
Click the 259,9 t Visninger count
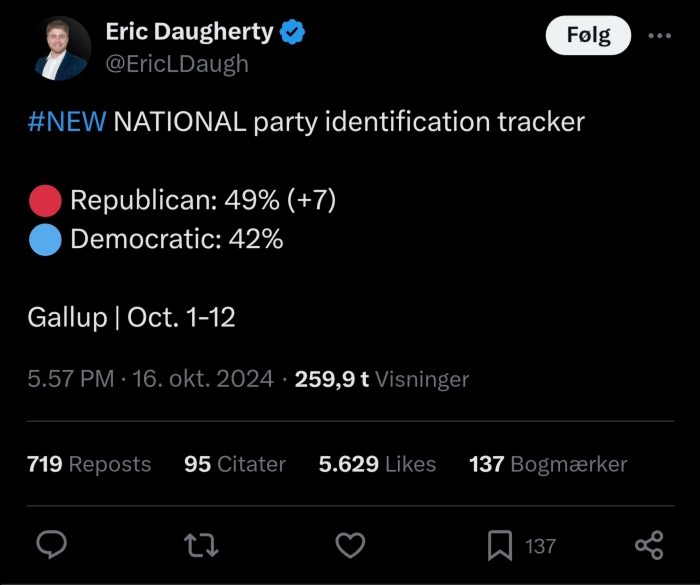(x=382, y=379)
